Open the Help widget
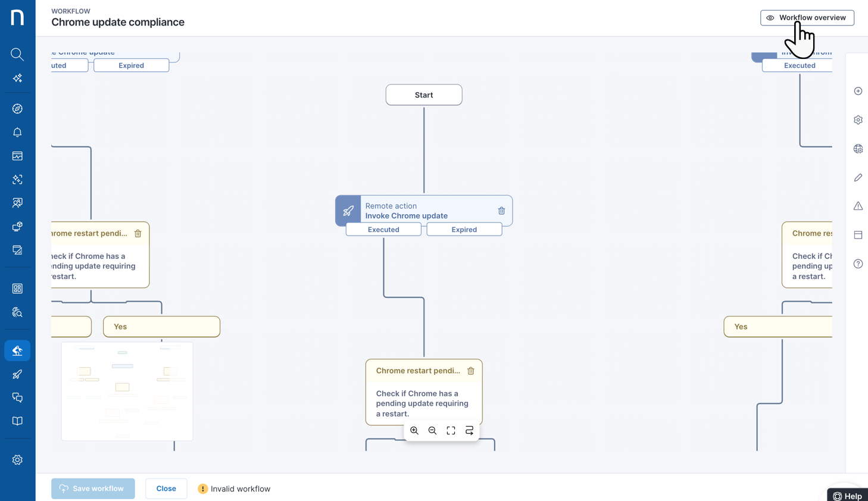The image size is (868, 501). click(x=847, y=496)
